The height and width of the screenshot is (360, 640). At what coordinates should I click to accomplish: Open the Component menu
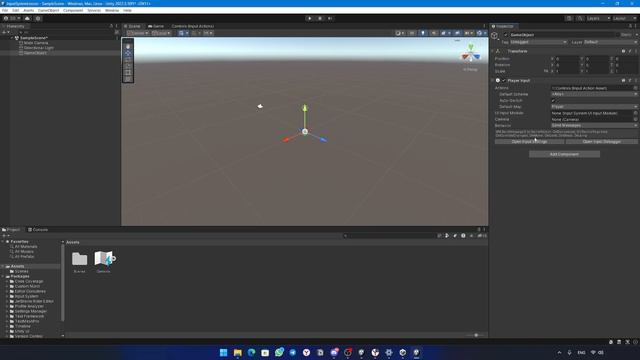(73, 11)
